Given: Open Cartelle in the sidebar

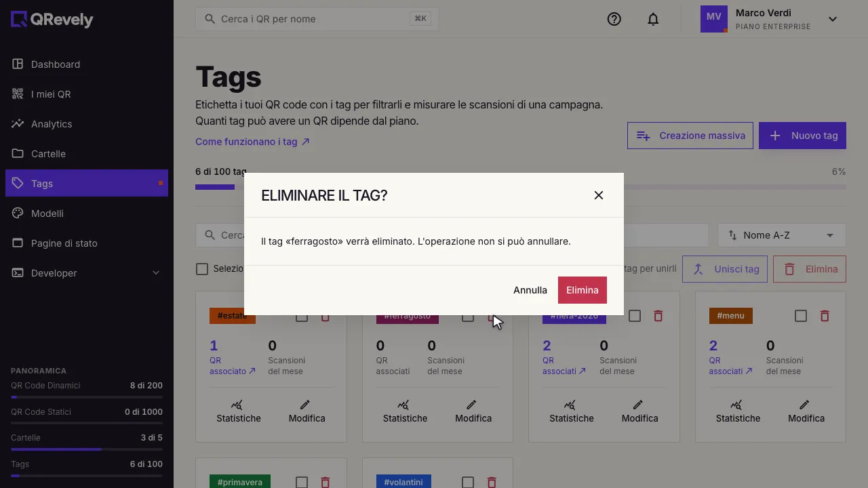Looking at the screenshot, I should coord(87,154).
